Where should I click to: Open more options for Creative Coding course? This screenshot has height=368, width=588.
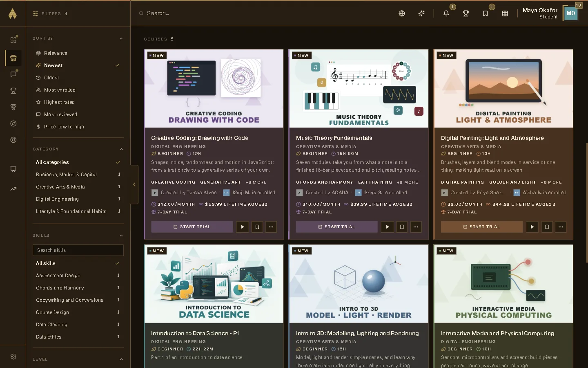coord(271,227)
